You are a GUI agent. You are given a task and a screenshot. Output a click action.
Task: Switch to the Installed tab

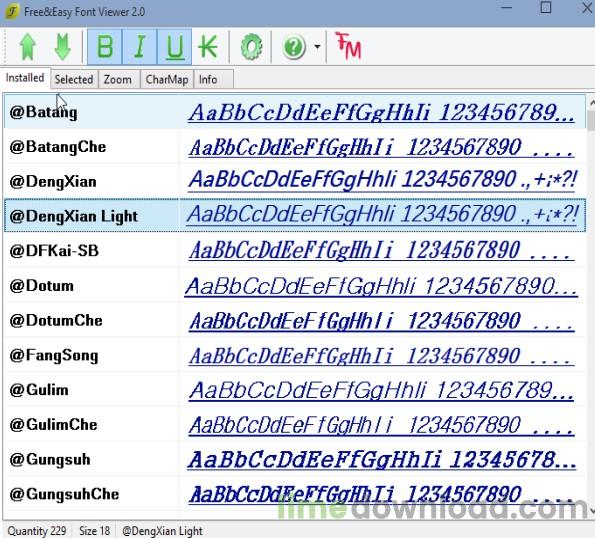coord(25,78)
